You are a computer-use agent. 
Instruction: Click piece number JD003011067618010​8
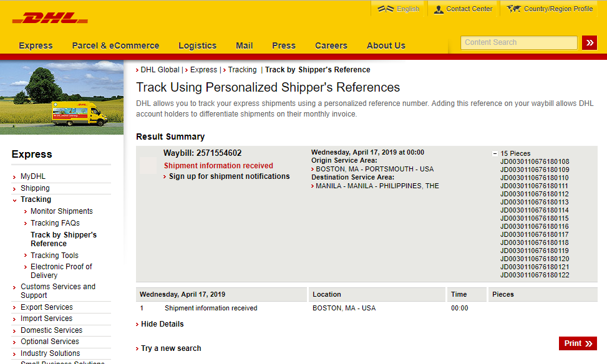click(535, 161)
